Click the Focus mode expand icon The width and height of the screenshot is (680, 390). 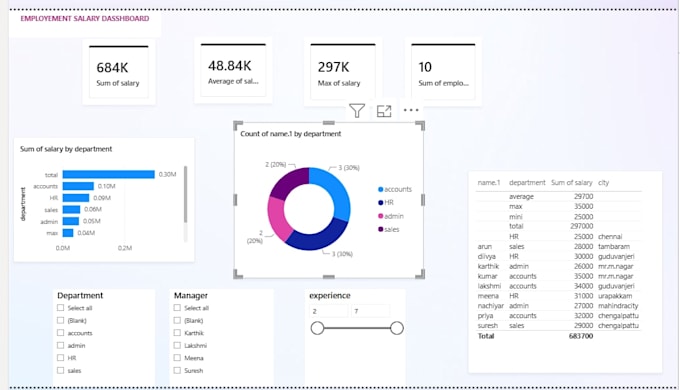pyautogui.click(x=384, y=111)
